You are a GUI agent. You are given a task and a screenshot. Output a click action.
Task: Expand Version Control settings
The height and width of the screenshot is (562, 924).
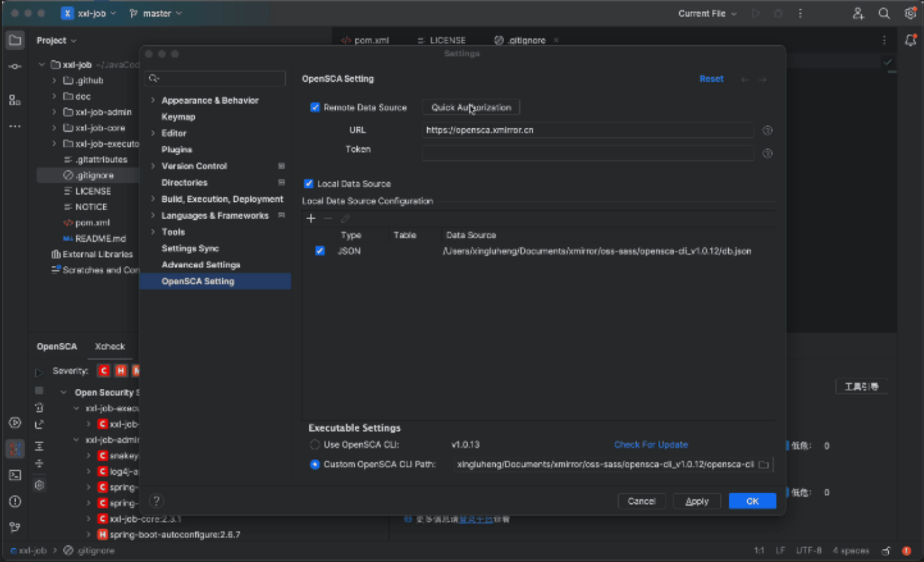click(x=153, y=166)
